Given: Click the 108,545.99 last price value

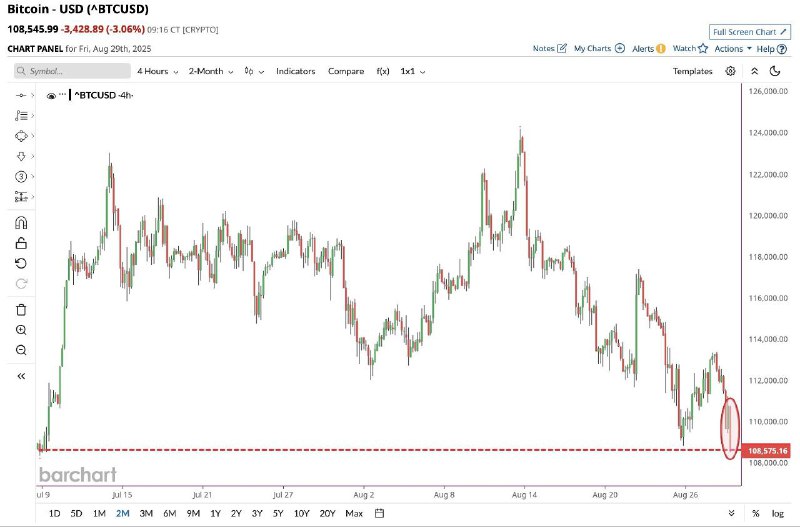Looking at the screenshot, I should click(x=33, y=29).
